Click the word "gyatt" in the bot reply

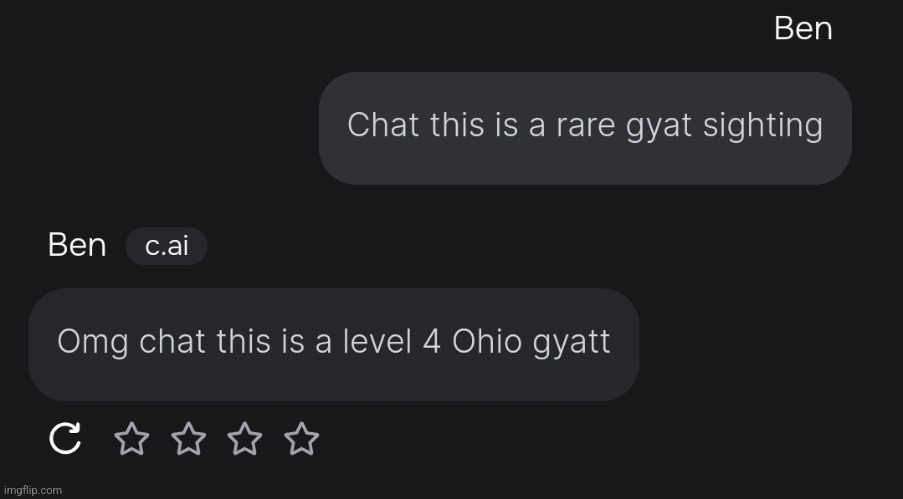(x=571, y=344)
